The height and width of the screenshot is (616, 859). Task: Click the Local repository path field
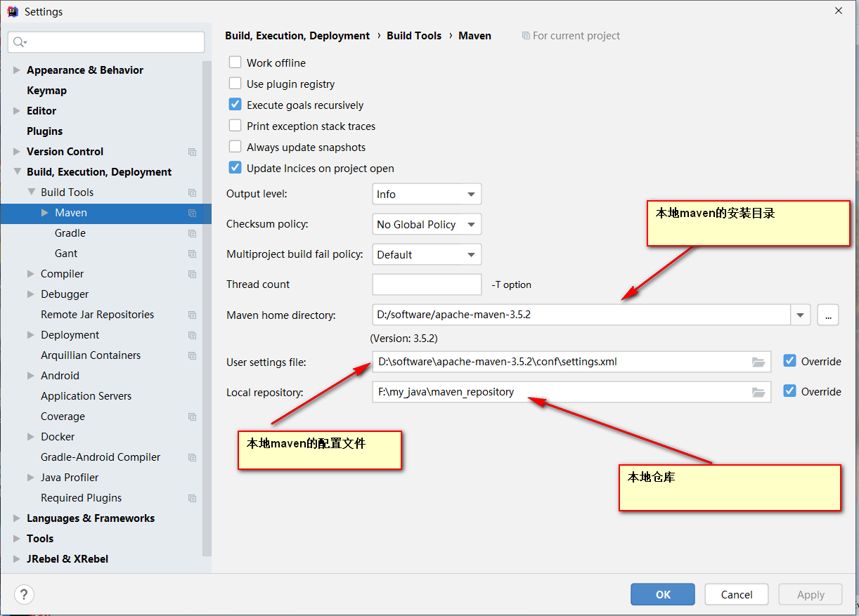point(571,392)
